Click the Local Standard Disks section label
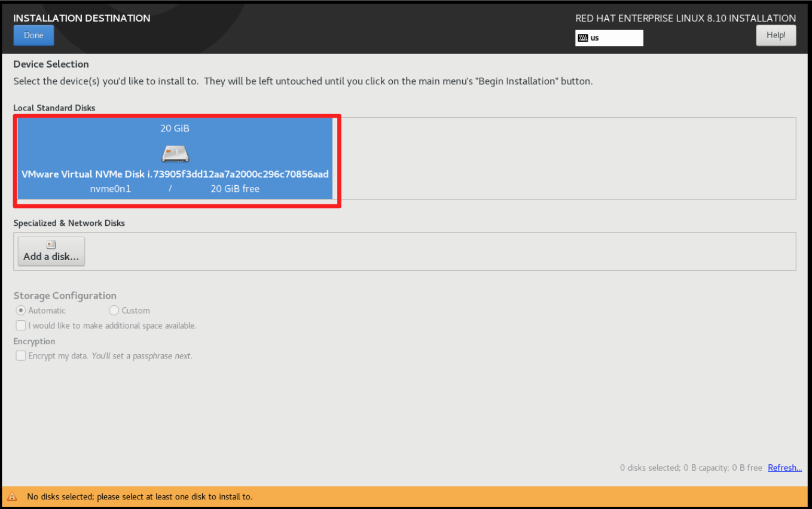This screenshot has height=509, width=812. [54, 108]
